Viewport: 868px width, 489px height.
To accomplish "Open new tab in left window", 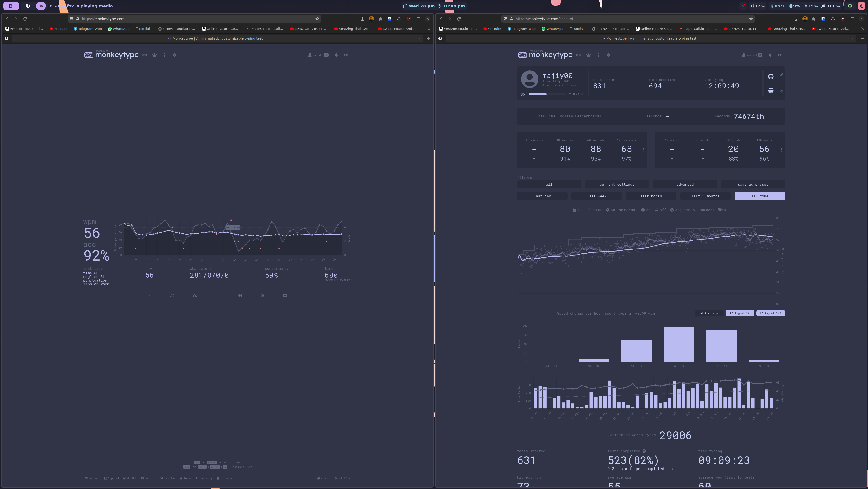I will pos(428,38).
